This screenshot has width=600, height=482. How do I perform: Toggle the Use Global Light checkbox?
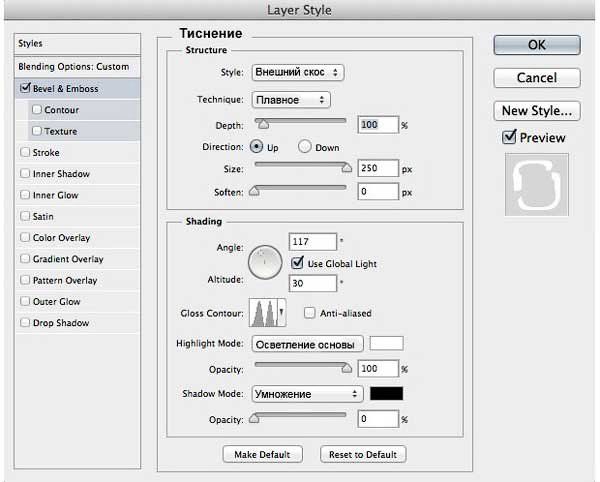pos(297,263)
